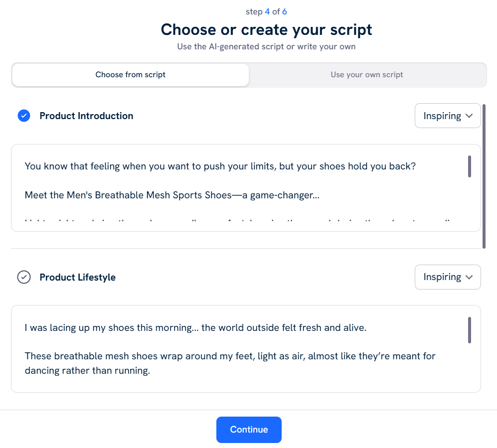This screenshot has width=497, height=448.
Task: Click the scrollbar in the Product Lifestyle script box
Action: pos(469,330)
